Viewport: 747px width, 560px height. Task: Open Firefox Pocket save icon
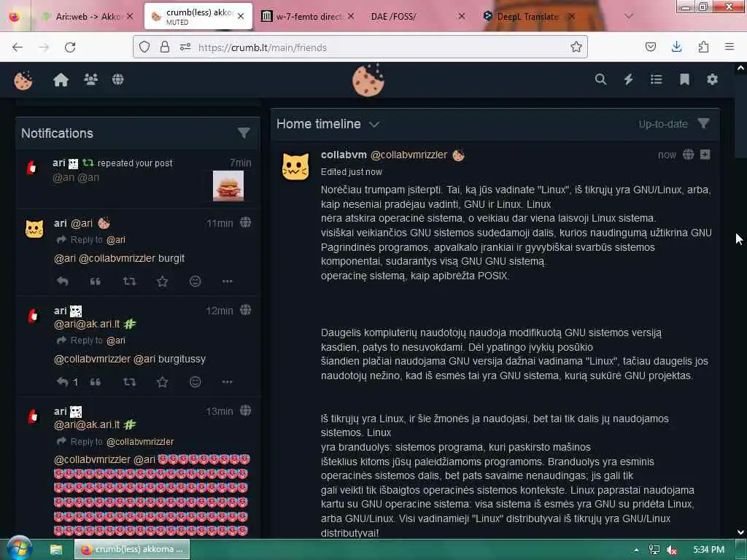[651, 47]
